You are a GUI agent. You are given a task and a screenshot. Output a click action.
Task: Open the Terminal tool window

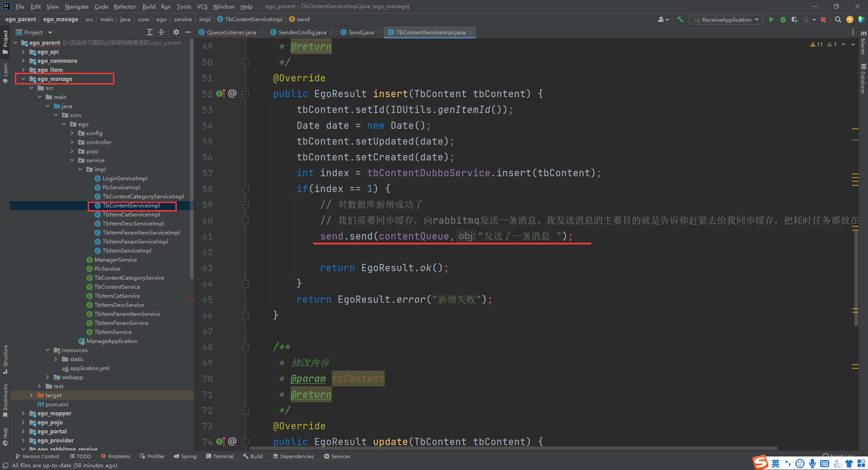point(220,456)
